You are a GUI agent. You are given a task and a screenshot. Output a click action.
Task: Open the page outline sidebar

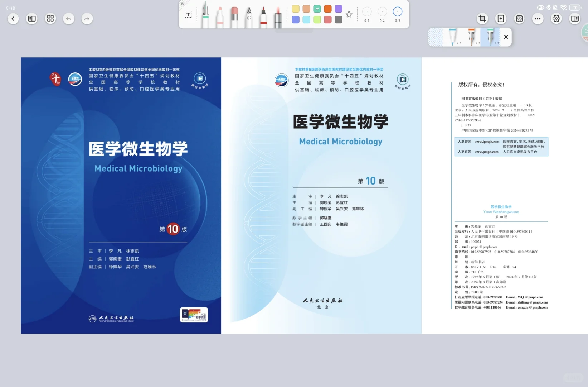pos(32,19)
